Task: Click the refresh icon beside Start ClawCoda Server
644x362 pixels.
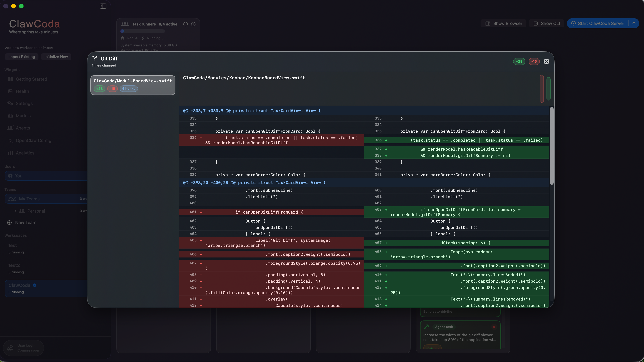Action: pyautogui.click(x=634, y=23)
